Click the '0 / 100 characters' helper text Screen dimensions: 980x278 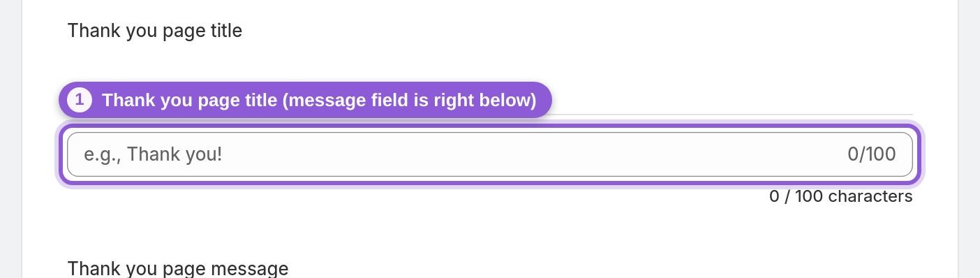pos(841,196)
